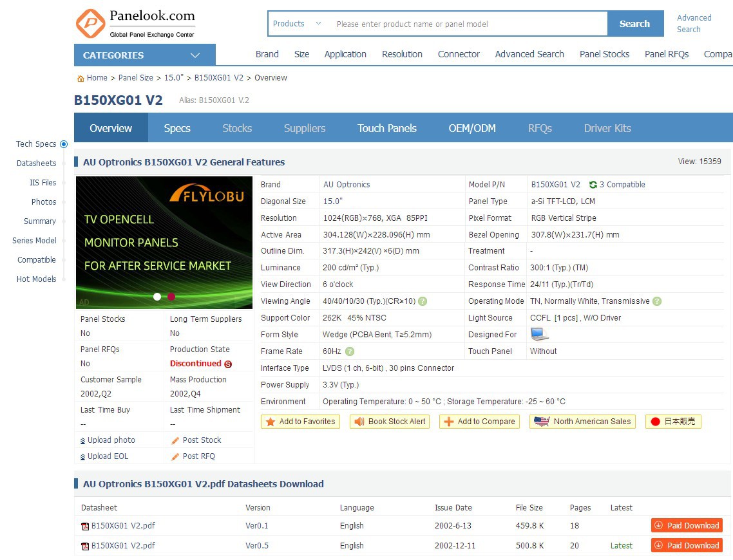This screenshot has width=733, height=560.
Task: Open the 3 Compatible link
Action: [622, 185]
